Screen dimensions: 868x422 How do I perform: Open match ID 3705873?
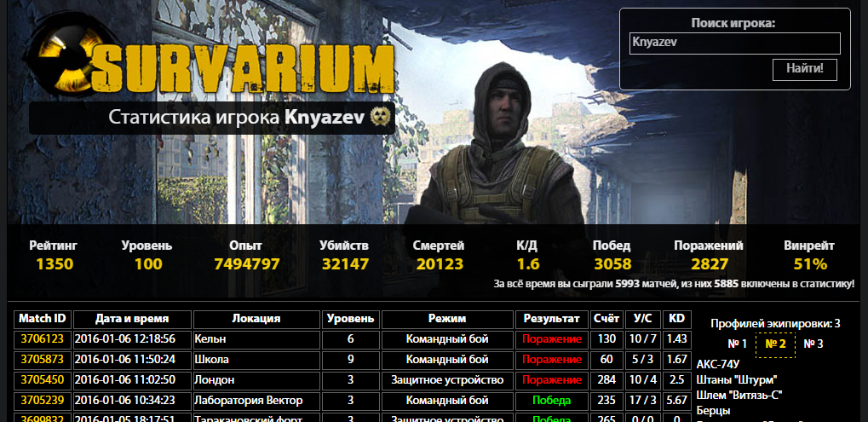pos(42,360)
